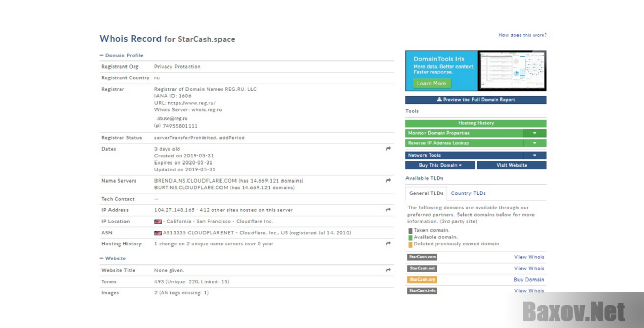Click the flag icon in ASN row
The image size is (644, 328).
point(158,233)
